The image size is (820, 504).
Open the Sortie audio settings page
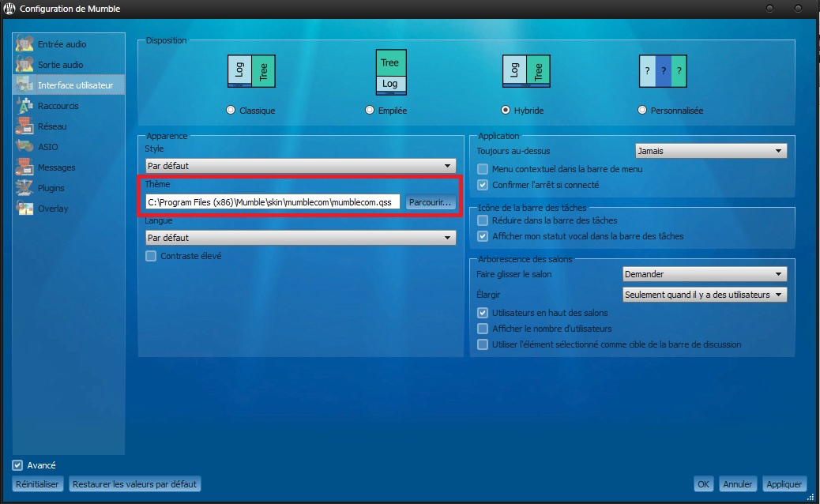click(x=69, y=64)
